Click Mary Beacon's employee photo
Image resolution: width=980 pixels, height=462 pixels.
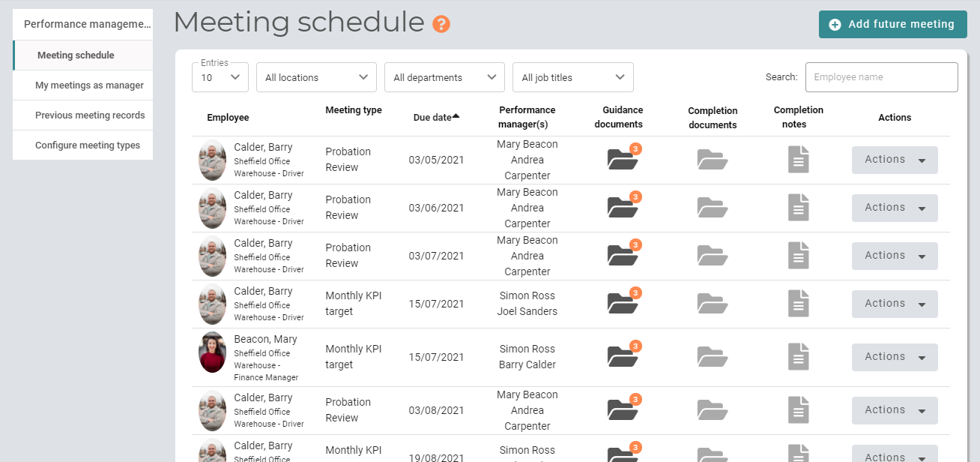(x=212, y=352)
